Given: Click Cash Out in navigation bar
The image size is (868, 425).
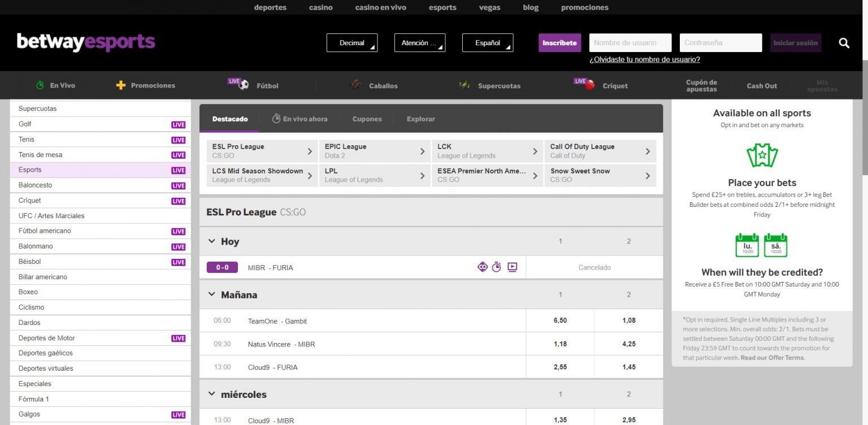Looking at the screenshot, I should point(762,86).
